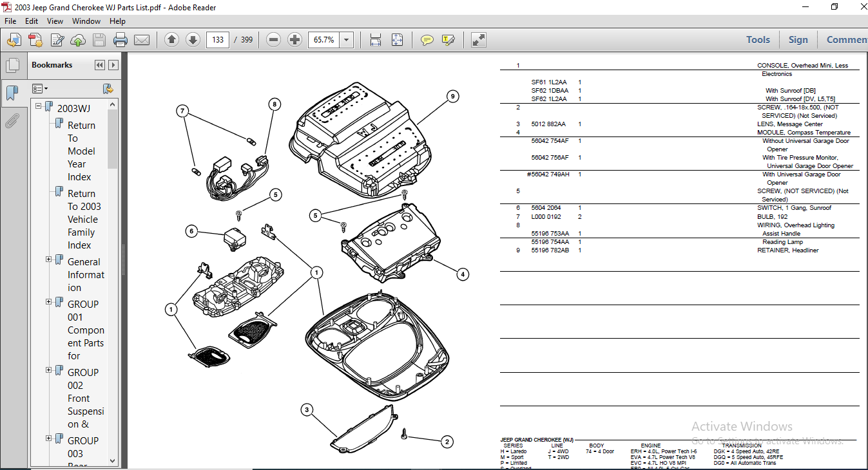
Task: Collapse the bookmarks pane with double arrows
Action: (99, 65)
